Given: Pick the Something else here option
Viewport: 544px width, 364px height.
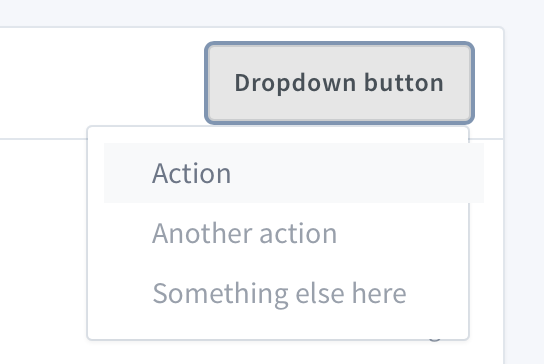Looking at the screenshot, I should 294,293.
